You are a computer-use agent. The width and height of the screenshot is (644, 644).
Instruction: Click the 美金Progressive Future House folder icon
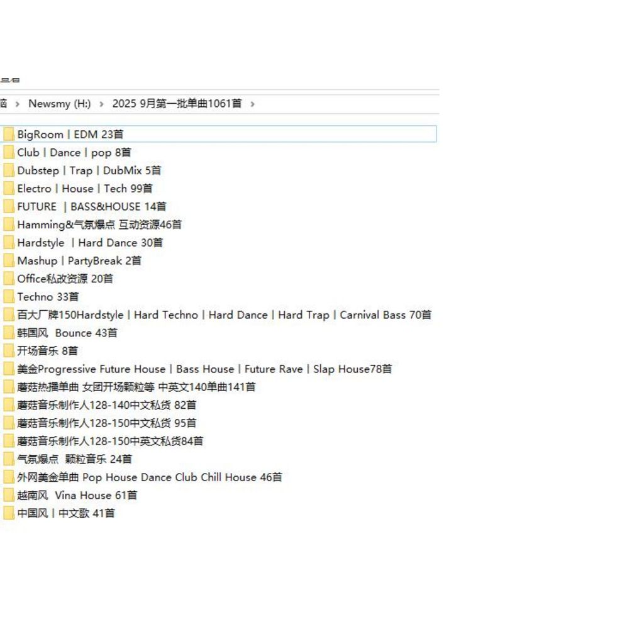pyautogui.click(x=9, y=369)
